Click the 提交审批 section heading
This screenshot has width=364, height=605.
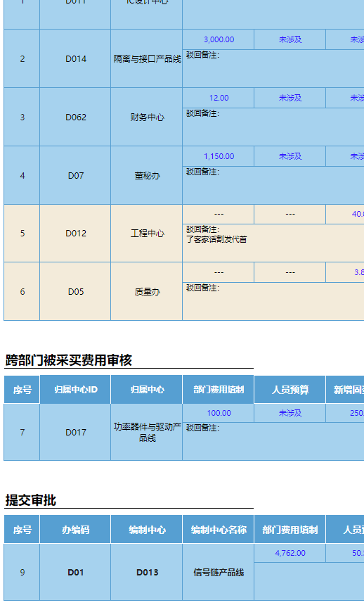pos(30,500)
